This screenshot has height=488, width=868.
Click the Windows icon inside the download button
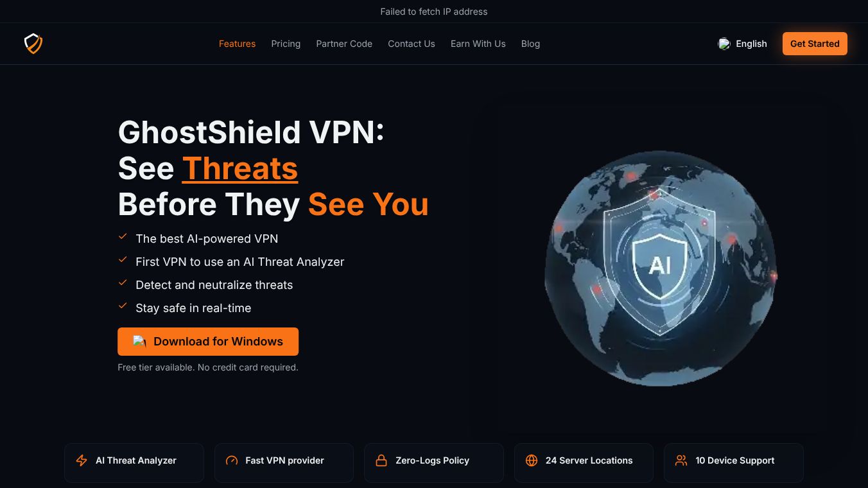140,342
